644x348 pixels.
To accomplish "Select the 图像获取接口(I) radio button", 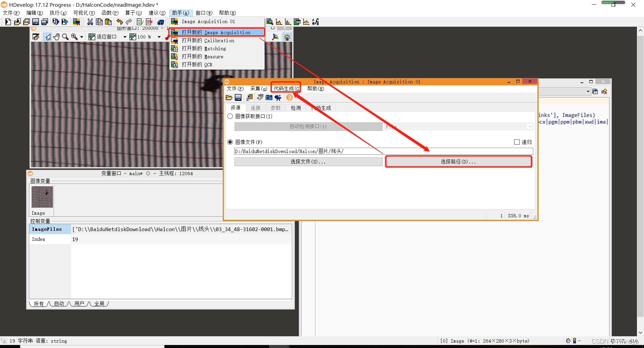I will [230, 116].
